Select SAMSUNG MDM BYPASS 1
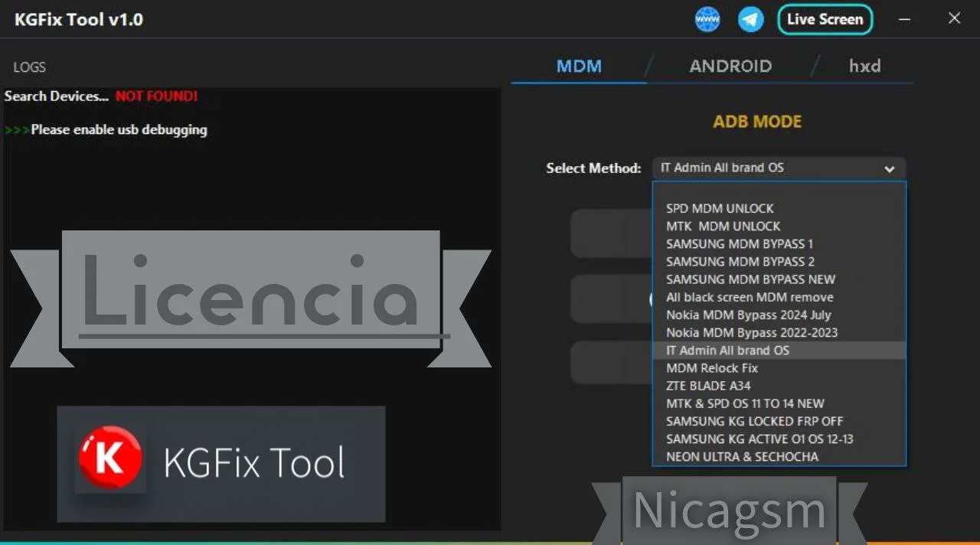Screen dimensions: 980x545 [x=779, y=243]
